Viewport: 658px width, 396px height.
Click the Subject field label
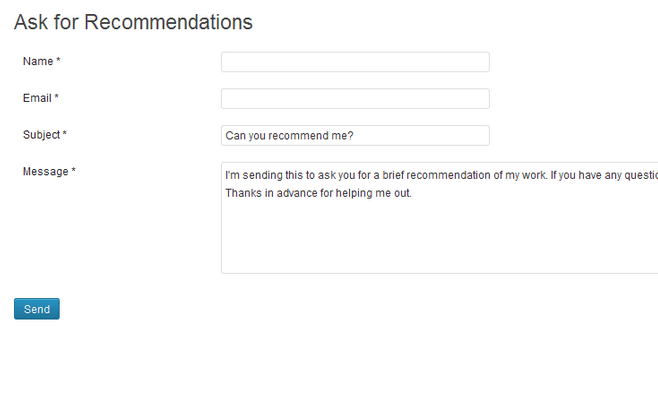(x=41, y=135)
